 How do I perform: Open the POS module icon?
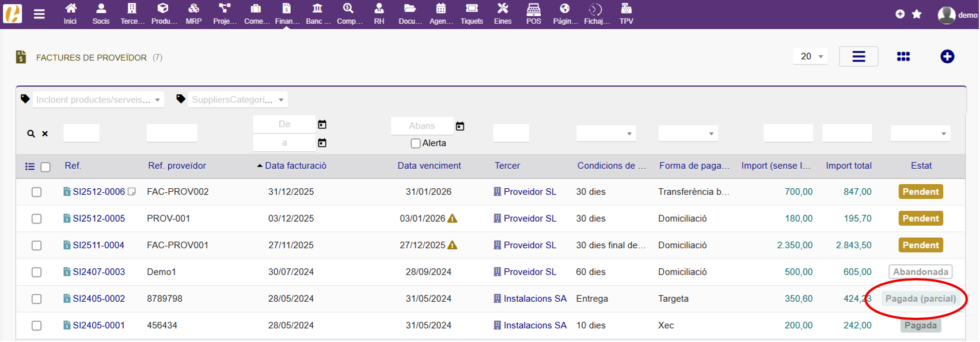533,14
